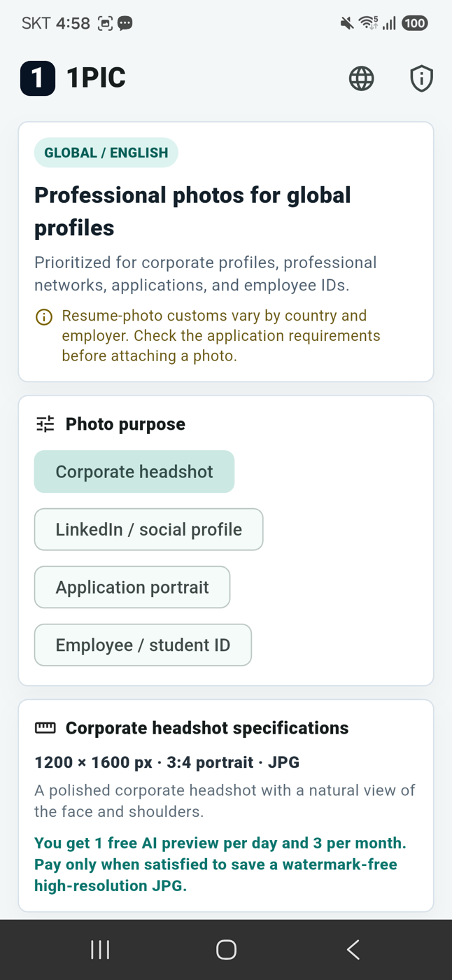Image resolution: width=452 pixels, height=980 pixels.
Task: Open Android recent apps button
Action: tap(100, 949)
